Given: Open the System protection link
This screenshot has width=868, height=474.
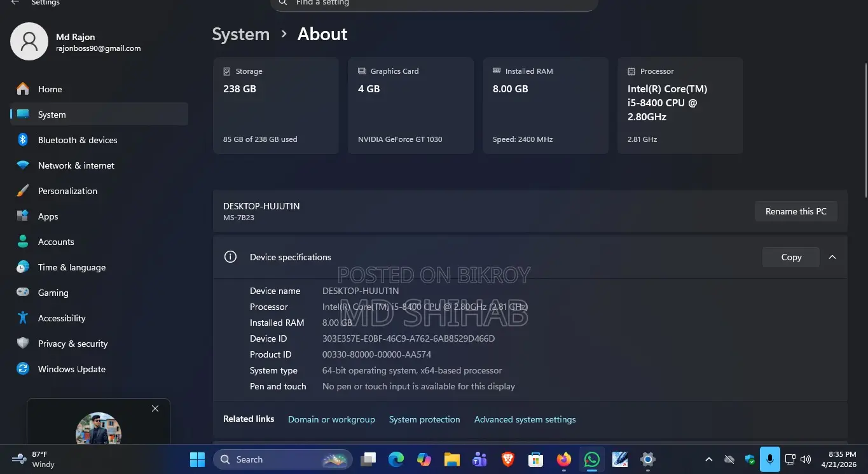Looking at the screenshot, I should coord(424,419).
